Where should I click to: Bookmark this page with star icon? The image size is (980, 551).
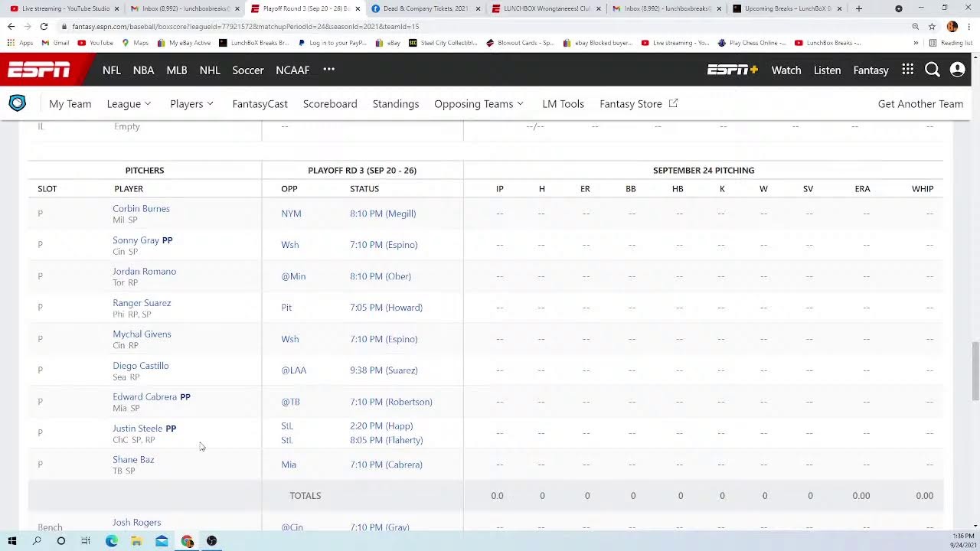click(932, 26)
